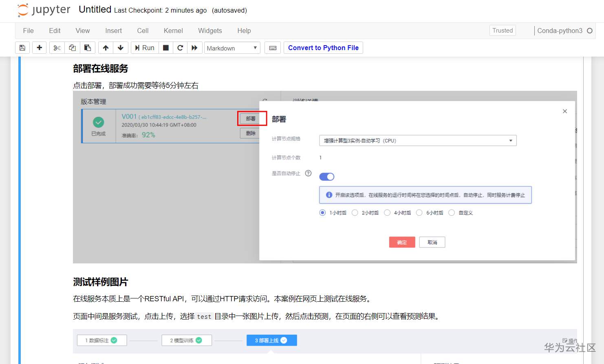This screenshot has width=604, height=364.
Task: Click the 取消 button
Action: coord(432,242)
